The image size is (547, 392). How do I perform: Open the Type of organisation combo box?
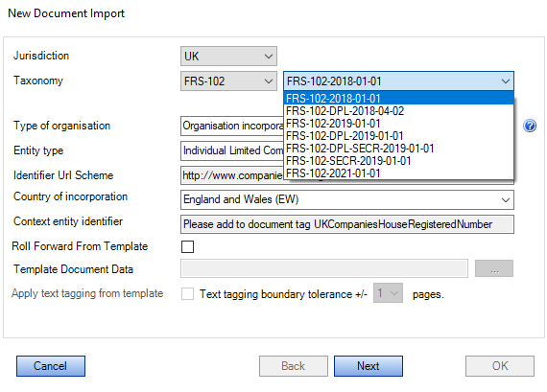click(232, 126)
